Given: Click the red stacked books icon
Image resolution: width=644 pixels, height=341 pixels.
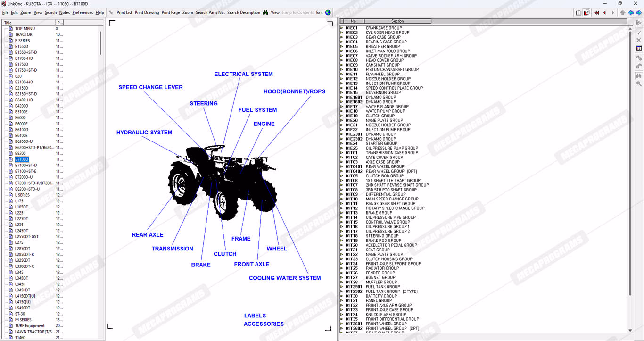Looking at the screenshot, I should tap(586, 13).
